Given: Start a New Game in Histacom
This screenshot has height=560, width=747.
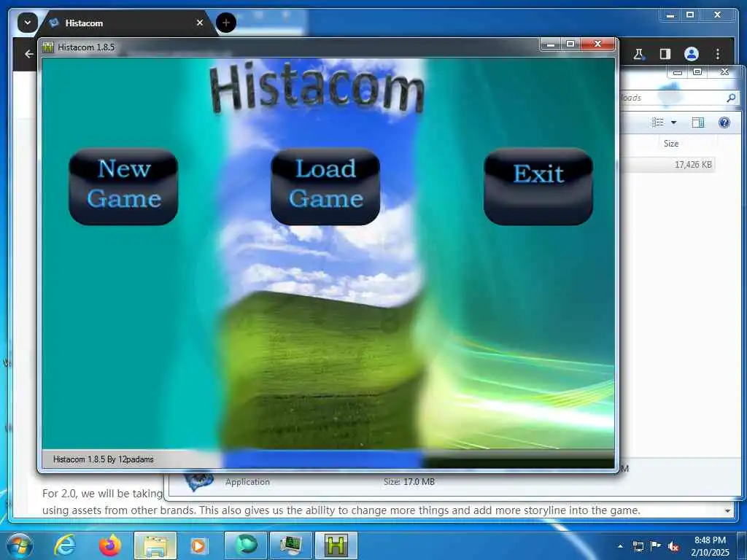Looking at the screenshot, I should (x=123, y=187).
